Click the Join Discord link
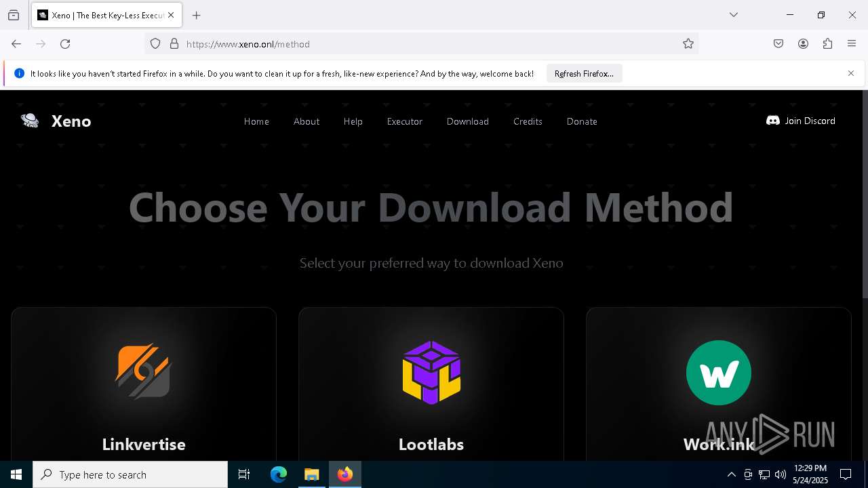Viewport: 868px width, 488px height. coord(801,121)
